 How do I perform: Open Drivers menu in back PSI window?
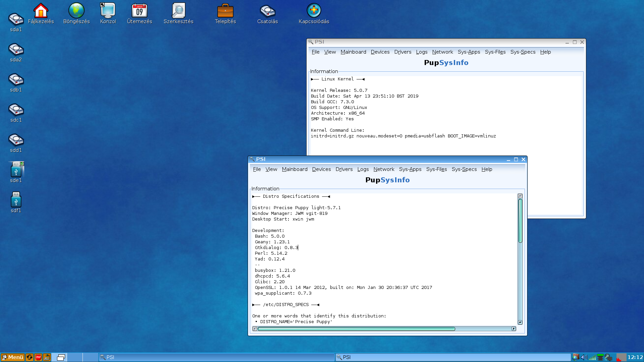click(403, 52)
